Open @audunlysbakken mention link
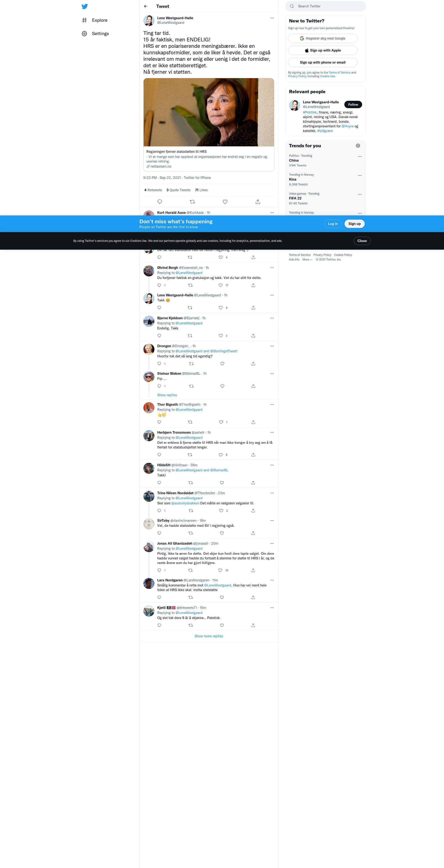 click(185, 503)
